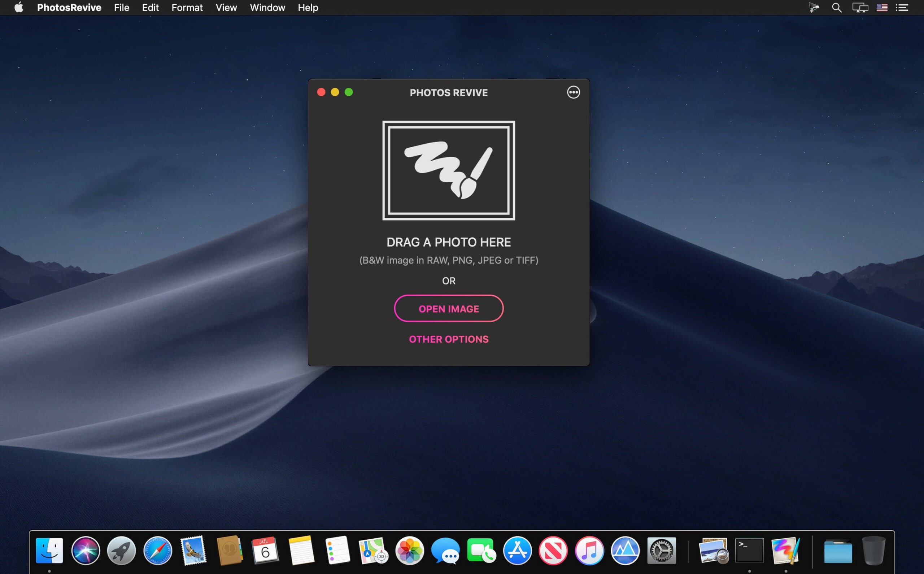The image size is (924, 574).
Task: Click the screen mirroring icon in the menu bar
Action: [x=860, y=7]
